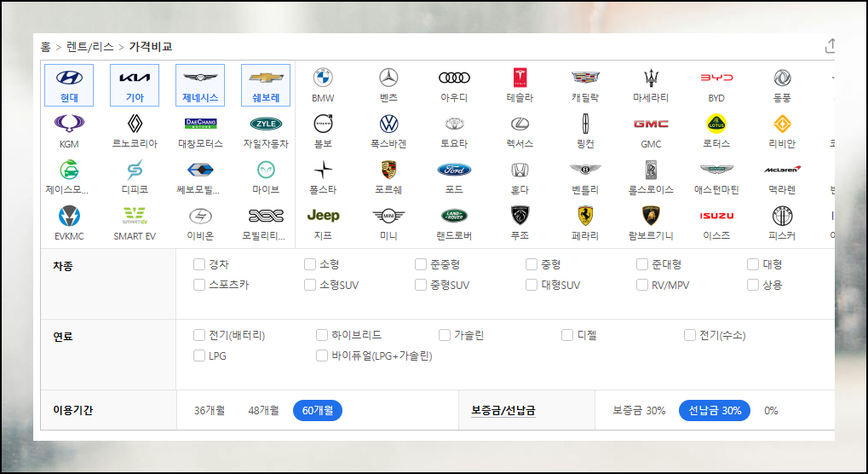The width and height of the screenshot is (868, 474).
Task: Choose the Porsche (포르쉐) brand
Action: coord(388,170)
